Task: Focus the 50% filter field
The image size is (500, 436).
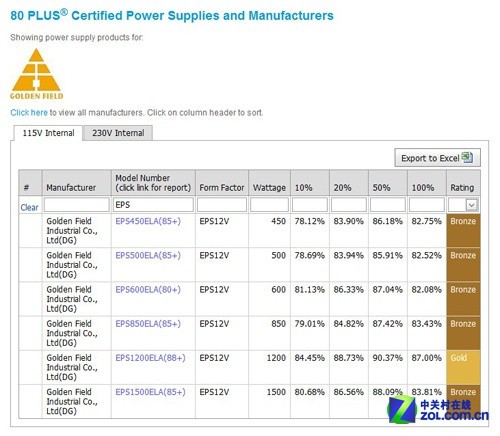Action: [x=388, y=205]
